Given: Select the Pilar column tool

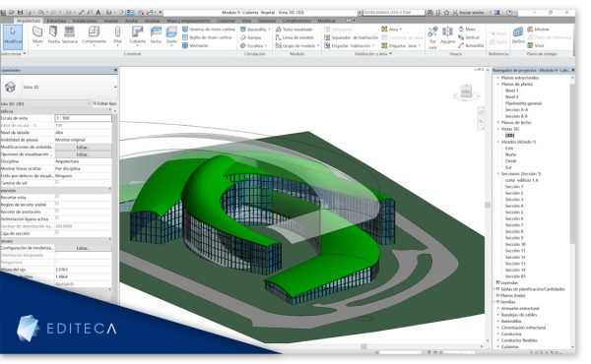Looking at the screenshot, I should [x=117, y=35].
